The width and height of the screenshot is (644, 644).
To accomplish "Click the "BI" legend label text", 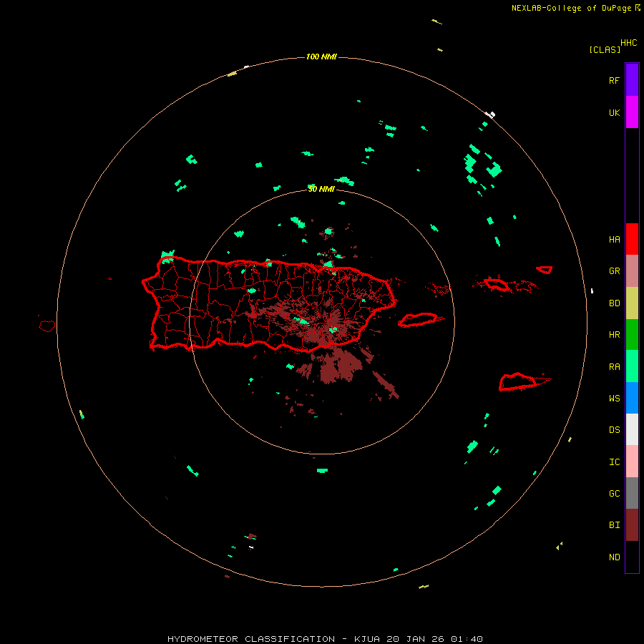I will pos(614,525).
